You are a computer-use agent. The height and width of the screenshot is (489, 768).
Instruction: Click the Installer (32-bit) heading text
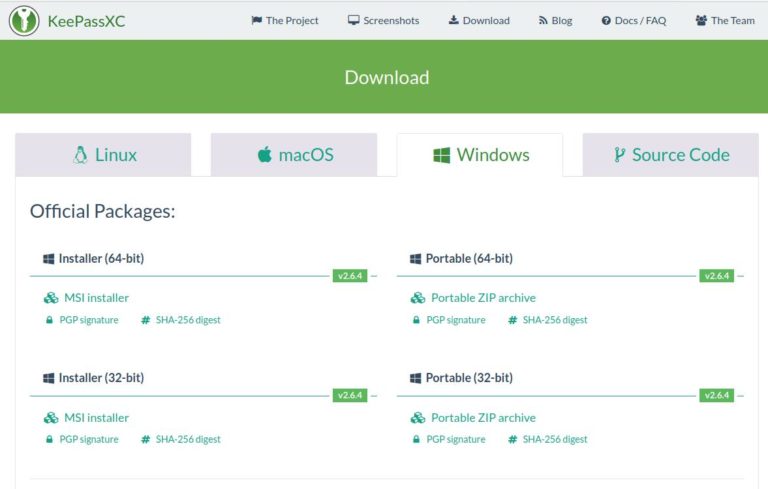pyautogui.click(x=101, y=378)
